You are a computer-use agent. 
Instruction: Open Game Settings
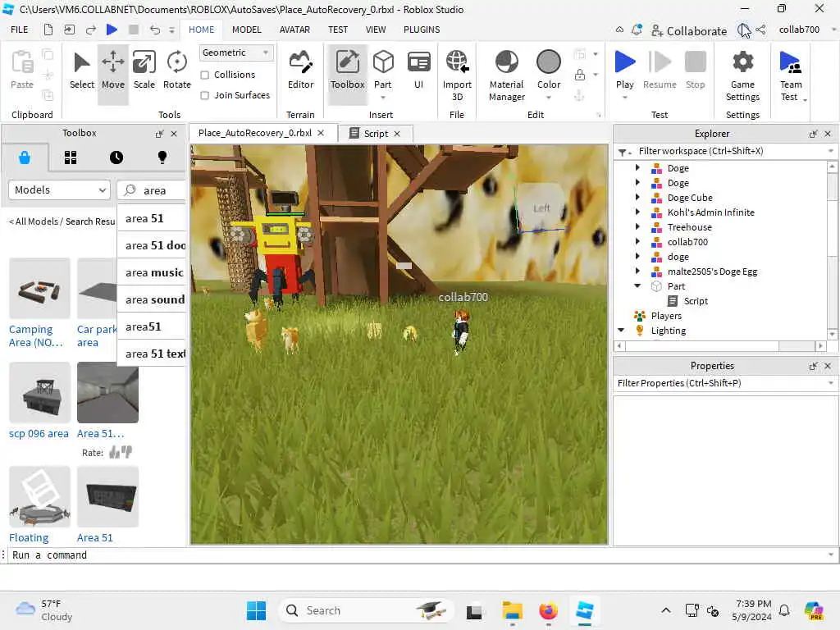tap(742, 75)
